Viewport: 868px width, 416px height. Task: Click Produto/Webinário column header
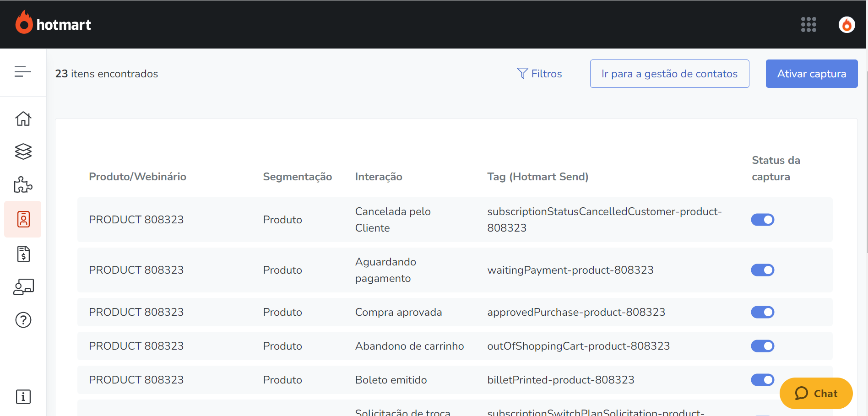(137, 177)
